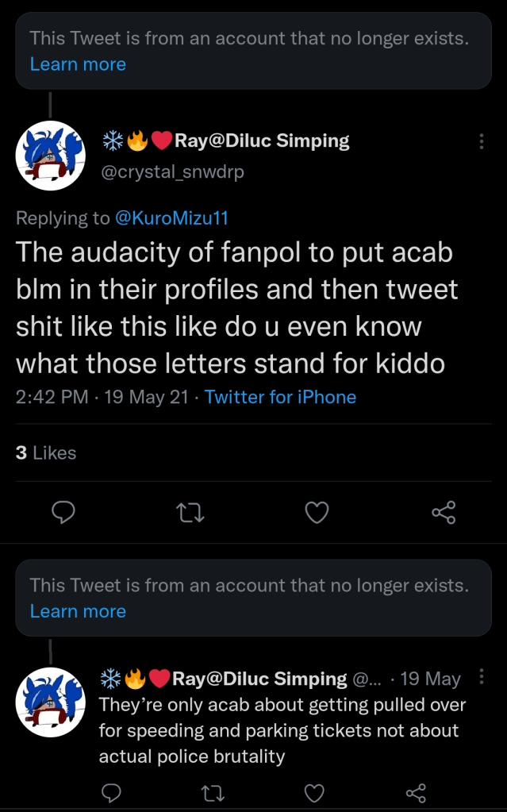Retweet the police brutality reply tweet
The height and width of the screenshot is (812, 507).
(213, 792)
